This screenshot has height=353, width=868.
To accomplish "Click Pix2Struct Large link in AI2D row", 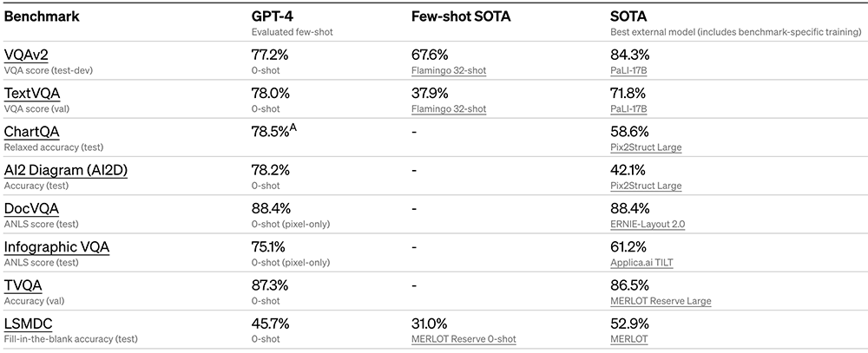I will click(x=647, y=186).
